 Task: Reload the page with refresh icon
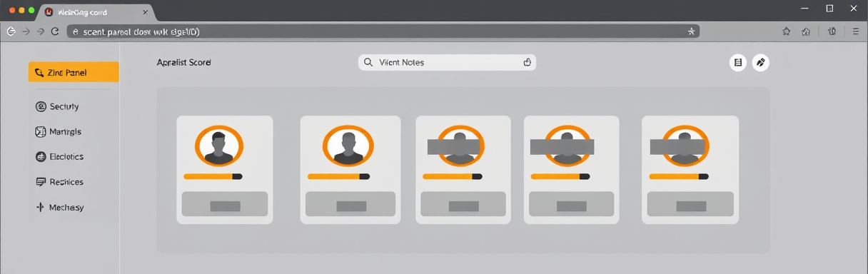(55, 31)
